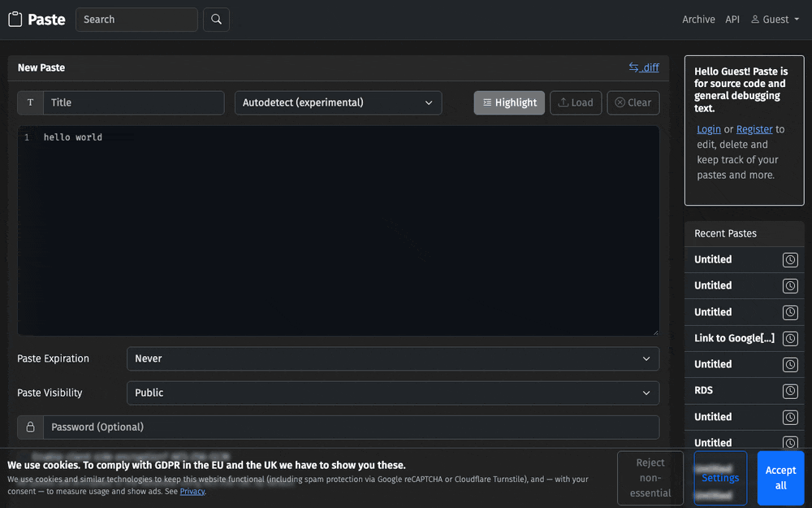Click into the Password (Optional) field
Image resolution: width=812 pixels, height=508 pixels.
coord(351,428)
